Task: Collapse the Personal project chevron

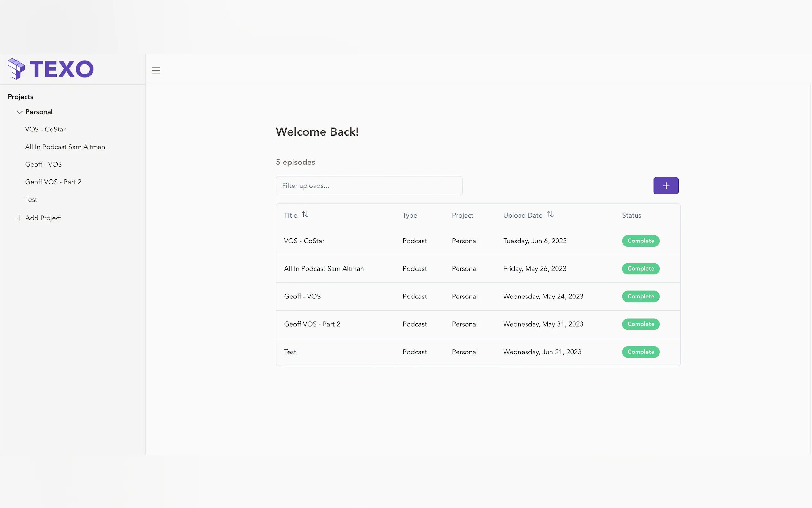Action: [x=20, y=112]
